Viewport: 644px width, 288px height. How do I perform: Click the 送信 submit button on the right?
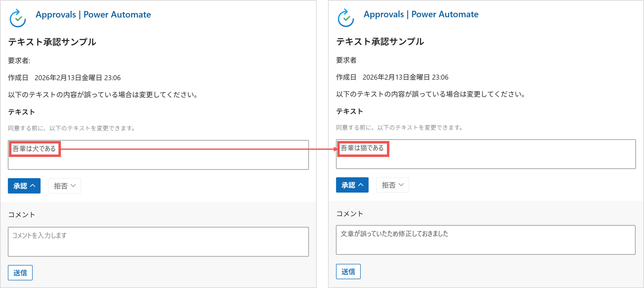(348, 271)
